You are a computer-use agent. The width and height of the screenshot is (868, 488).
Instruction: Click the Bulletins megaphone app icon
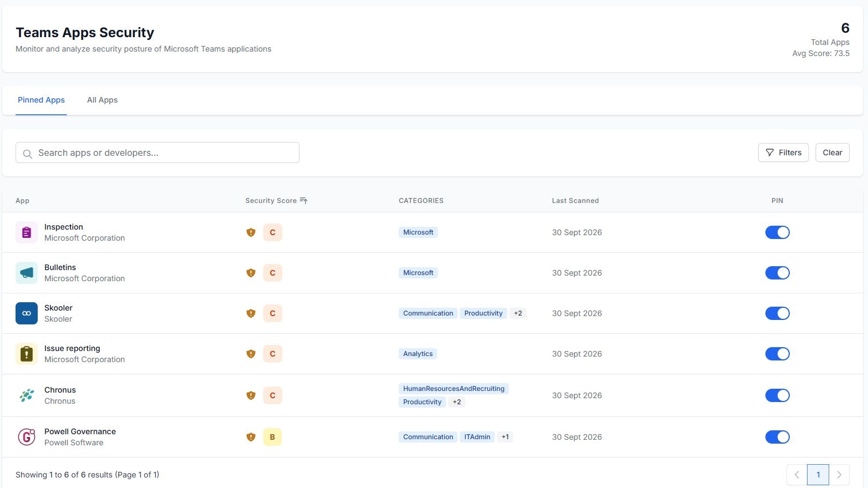[27, 273]
